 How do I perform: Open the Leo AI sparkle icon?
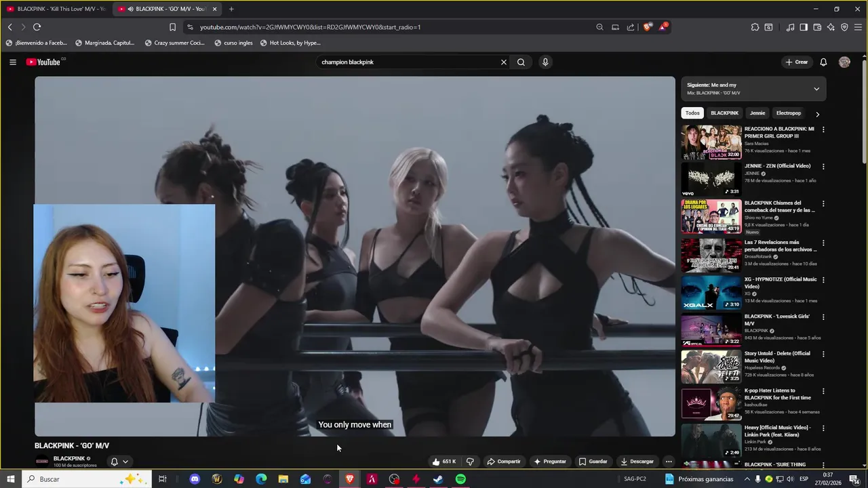pos(831,27)
